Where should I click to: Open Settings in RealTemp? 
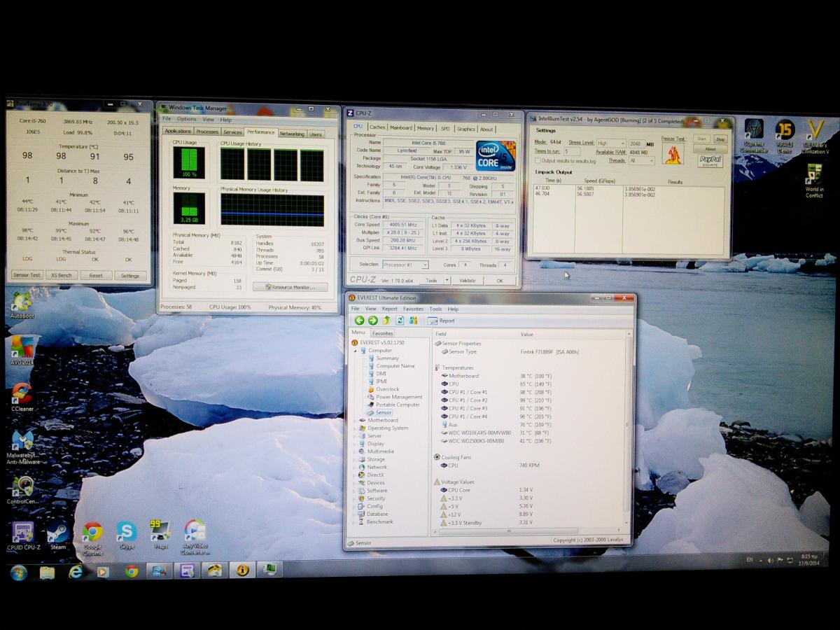pos(130,276)
